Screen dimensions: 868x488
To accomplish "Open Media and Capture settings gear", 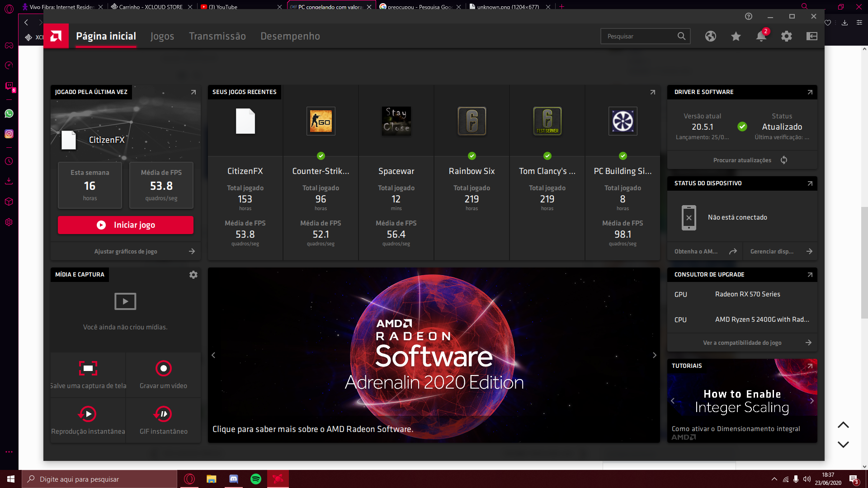I will [193, 275].
